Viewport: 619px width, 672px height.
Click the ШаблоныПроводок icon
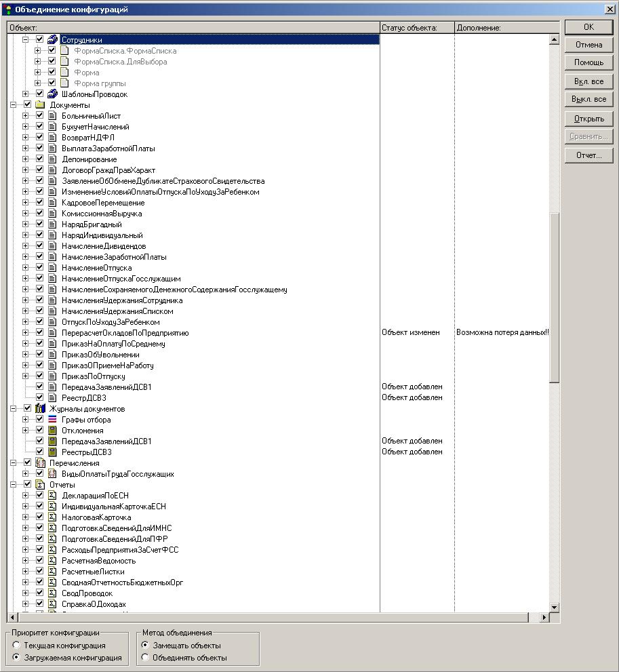[x=52, y=94]
